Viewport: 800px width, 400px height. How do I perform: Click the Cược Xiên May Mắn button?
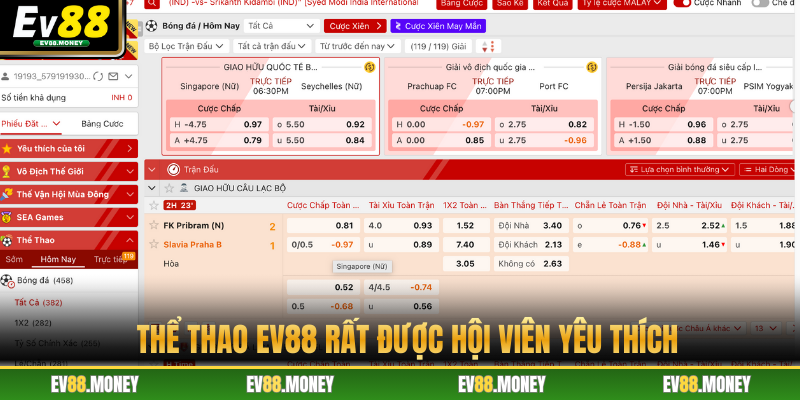(x=438, y=26)
